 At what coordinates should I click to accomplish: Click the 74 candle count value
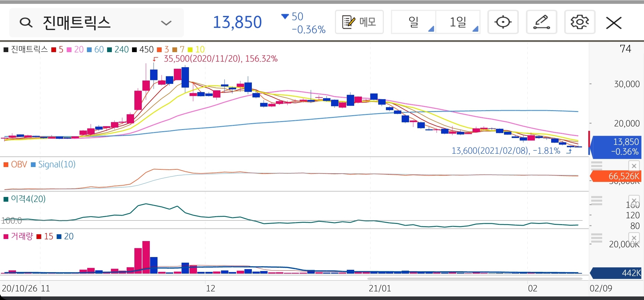pos(625,49)
